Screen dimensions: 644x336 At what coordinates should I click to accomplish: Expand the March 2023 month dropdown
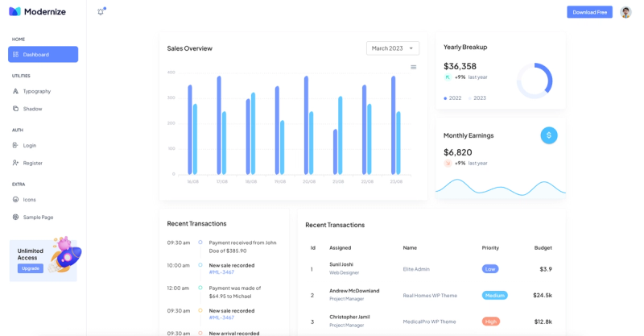[x=393, y=48]
